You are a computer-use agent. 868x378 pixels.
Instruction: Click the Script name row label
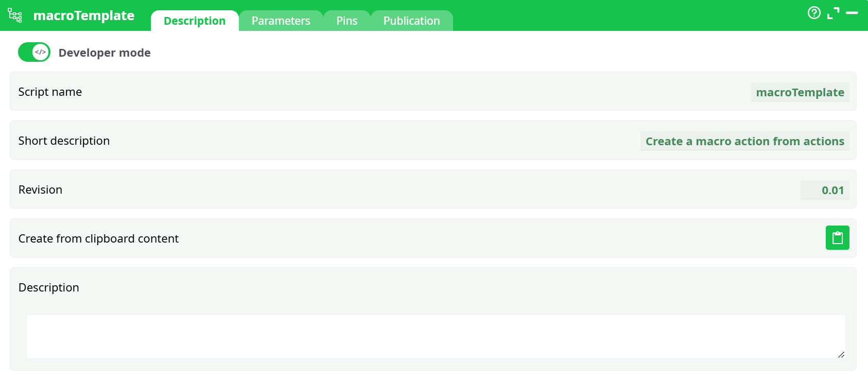pos(50,92)
